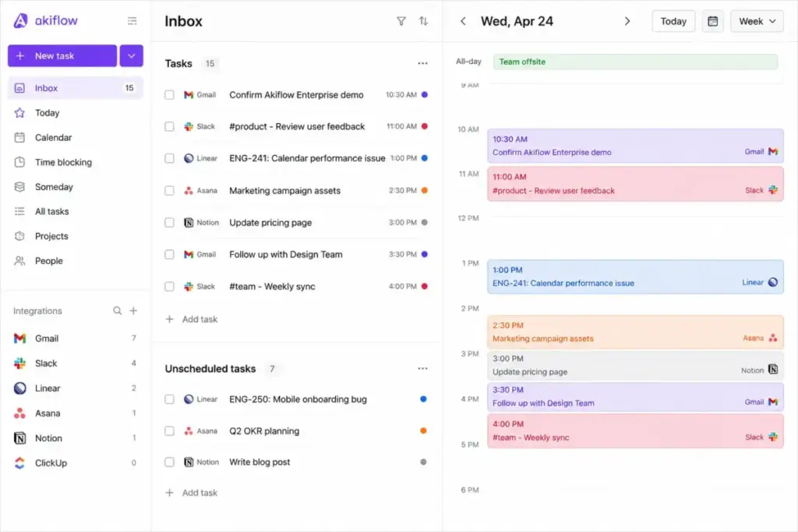Open the 10:30 AM Confirm Akiflow Enterprise demo event
Image resolution: width=798 pixels, height=532 pixels.
(x=635, y=146)
